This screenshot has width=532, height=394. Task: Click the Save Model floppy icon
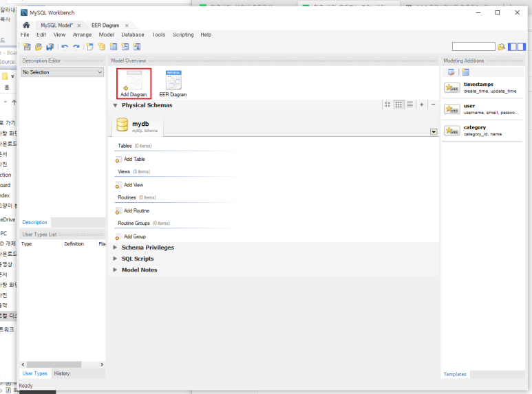[x=50, y=47]
